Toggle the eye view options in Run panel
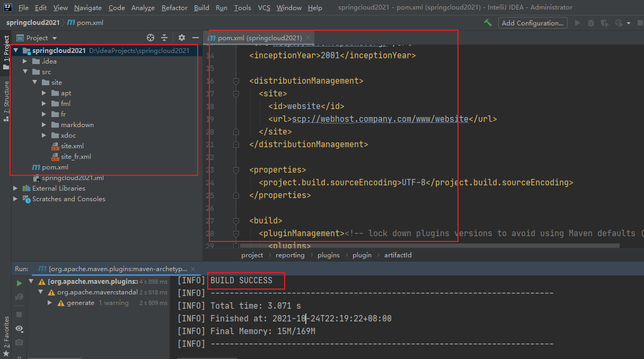Viewport: 644px width, 359px height. 20,328
